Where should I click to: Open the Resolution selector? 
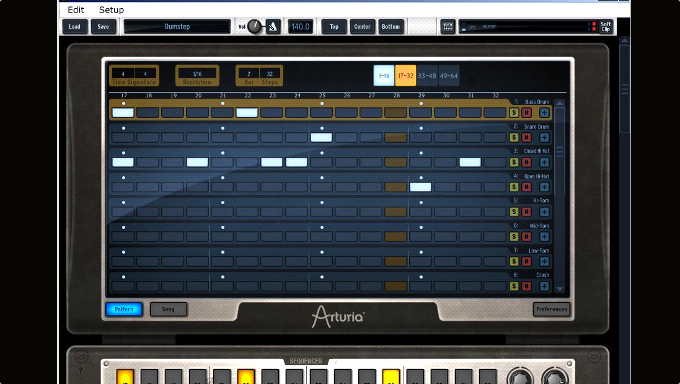[x=197, y=76]
